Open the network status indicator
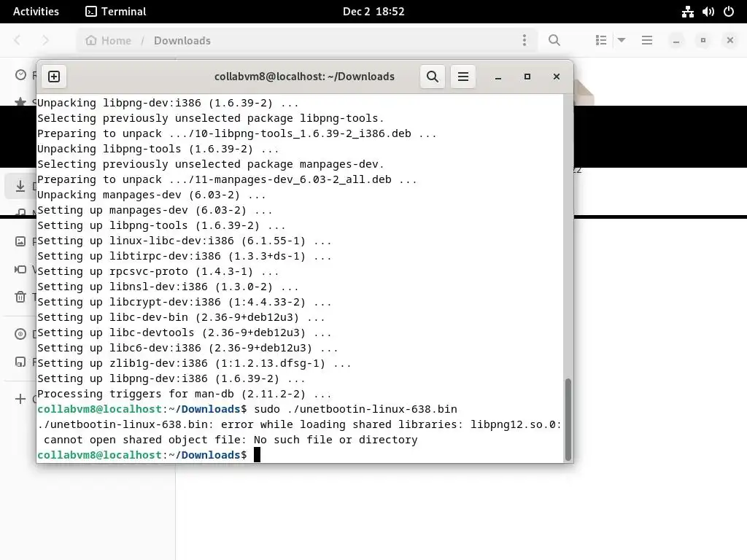 pyautogui.click(x=687, y=12)
